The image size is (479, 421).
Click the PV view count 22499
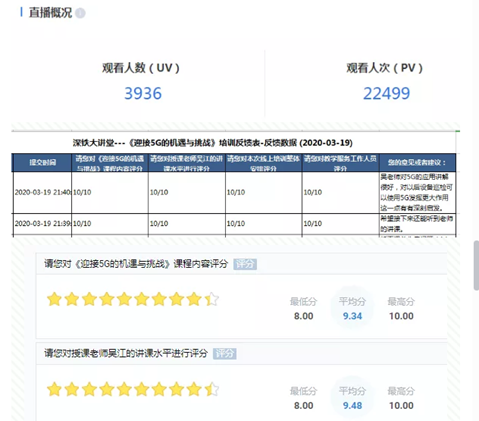click(x=386, y=93)
